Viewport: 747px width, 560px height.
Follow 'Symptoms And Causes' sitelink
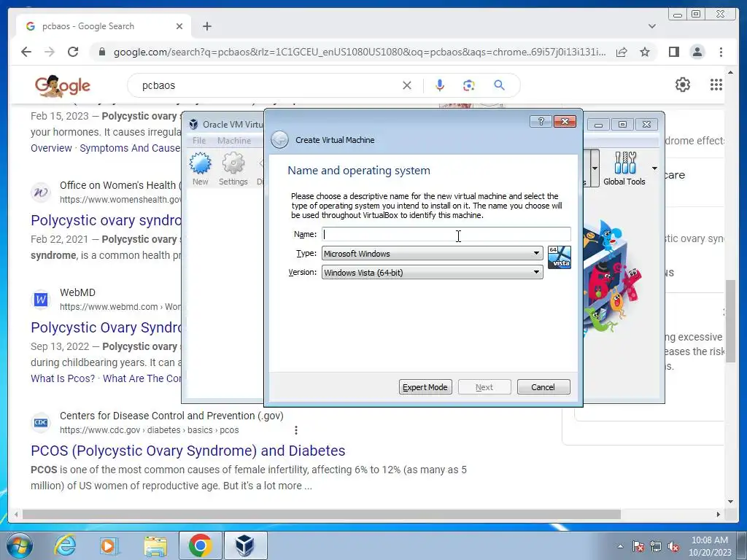click(x=130, y=148)
